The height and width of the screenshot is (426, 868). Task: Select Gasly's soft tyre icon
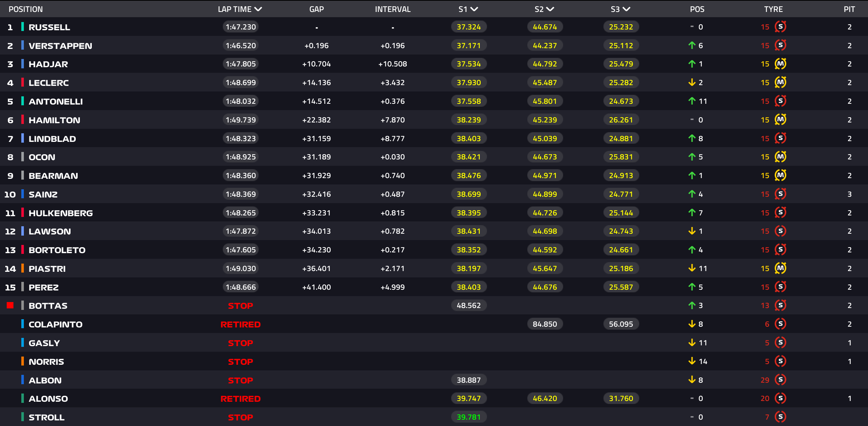(x=780, y=343)
